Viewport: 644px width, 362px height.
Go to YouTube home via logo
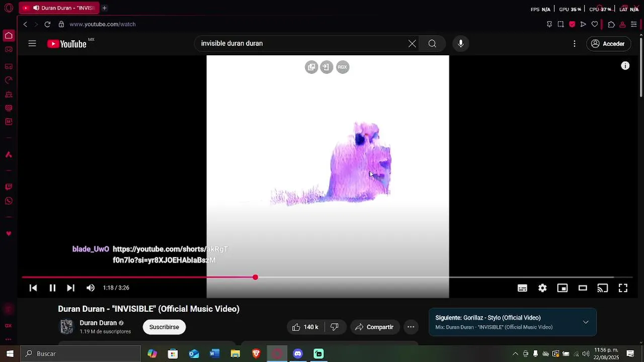pyautogui.click(x=67, y=44)
